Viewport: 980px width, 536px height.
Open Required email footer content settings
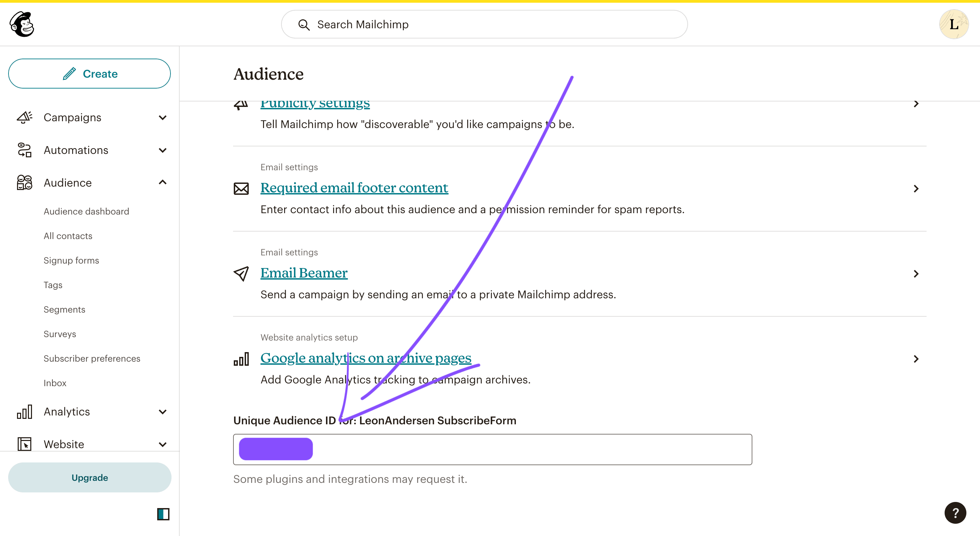(354, 188)
